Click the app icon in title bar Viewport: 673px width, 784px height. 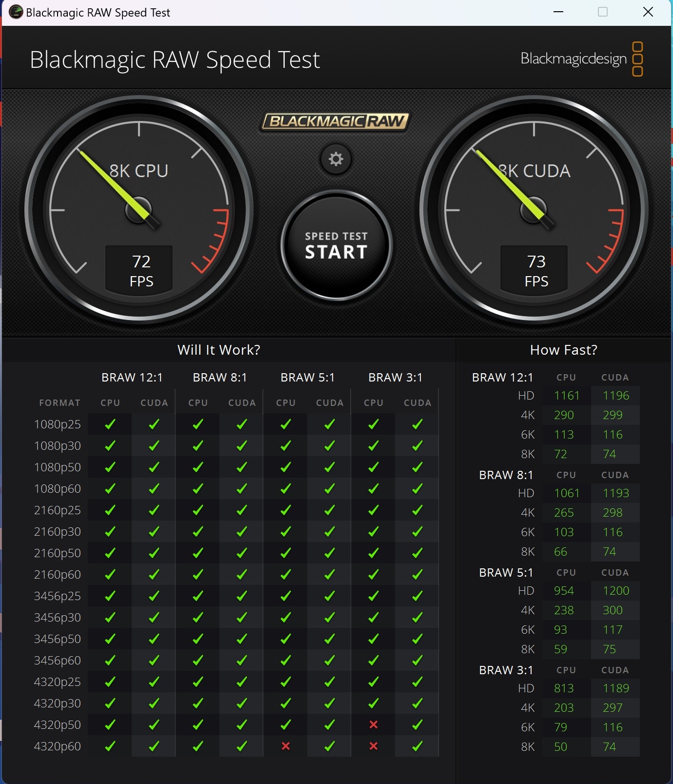coord(16,12)
